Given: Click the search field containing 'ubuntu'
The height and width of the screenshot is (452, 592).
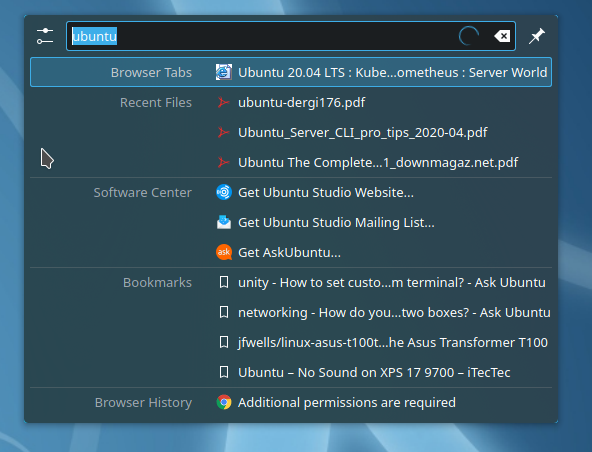Looking at the screenshot, I should 291,36.
